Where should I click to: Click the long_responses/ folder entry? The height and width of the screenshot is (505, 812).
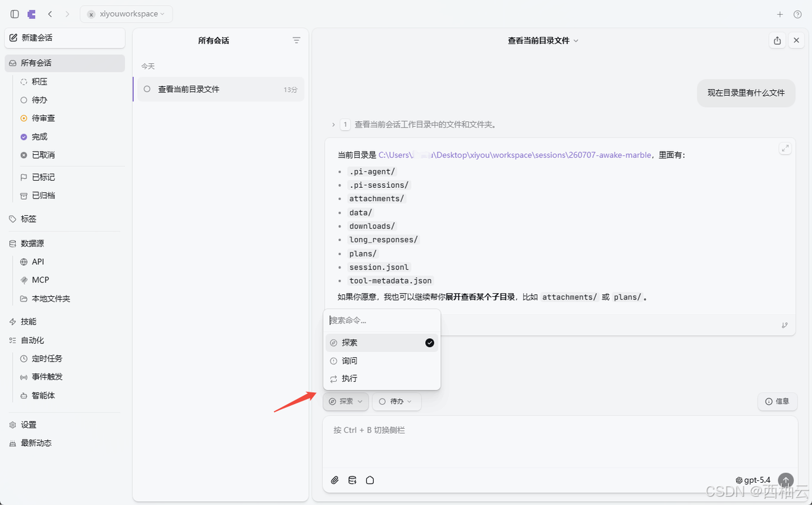click(384, 240)
